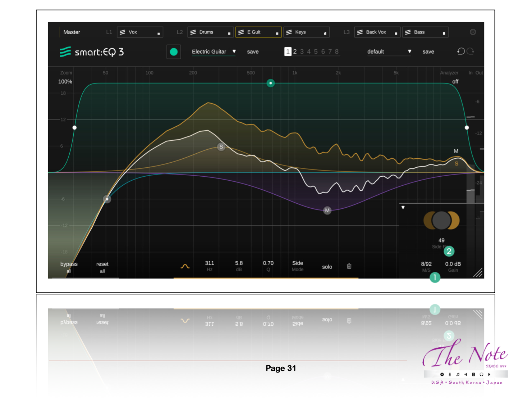Click the Back Vox track lines icon
Screen dimensions: 532x398
359,32
